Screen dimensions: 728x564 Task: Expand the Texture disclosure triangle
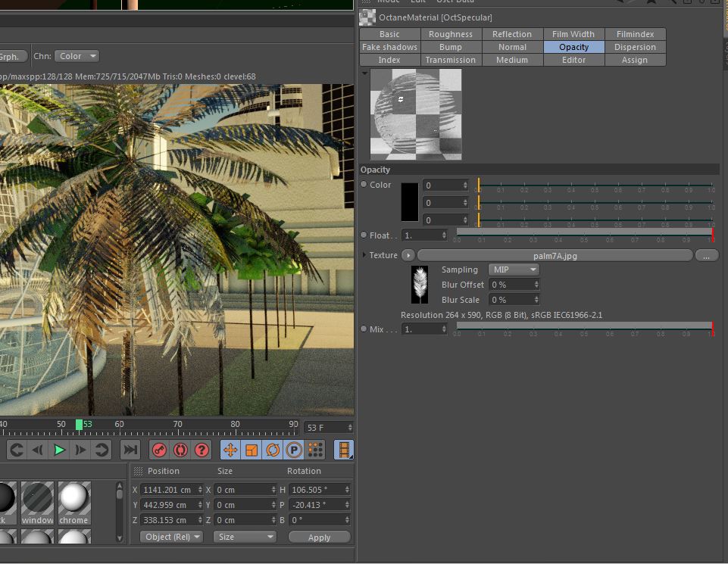(364, 254)
